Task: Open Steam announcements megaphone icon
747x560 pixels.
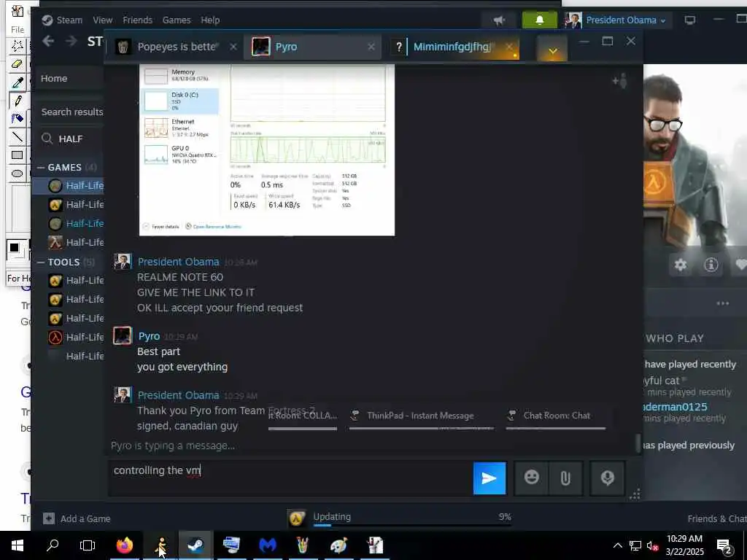Action: (x=499, y=20)
